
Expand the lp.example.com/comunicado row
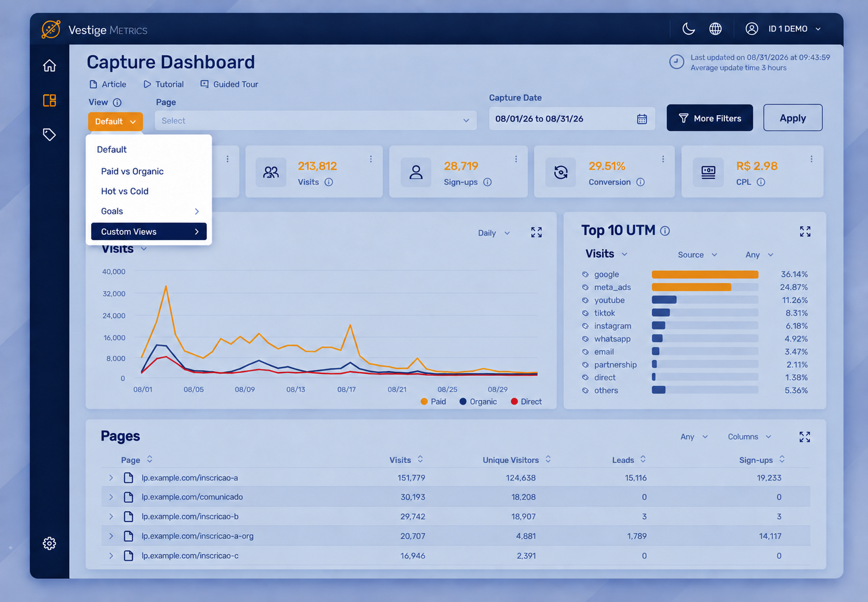(111, 497)
